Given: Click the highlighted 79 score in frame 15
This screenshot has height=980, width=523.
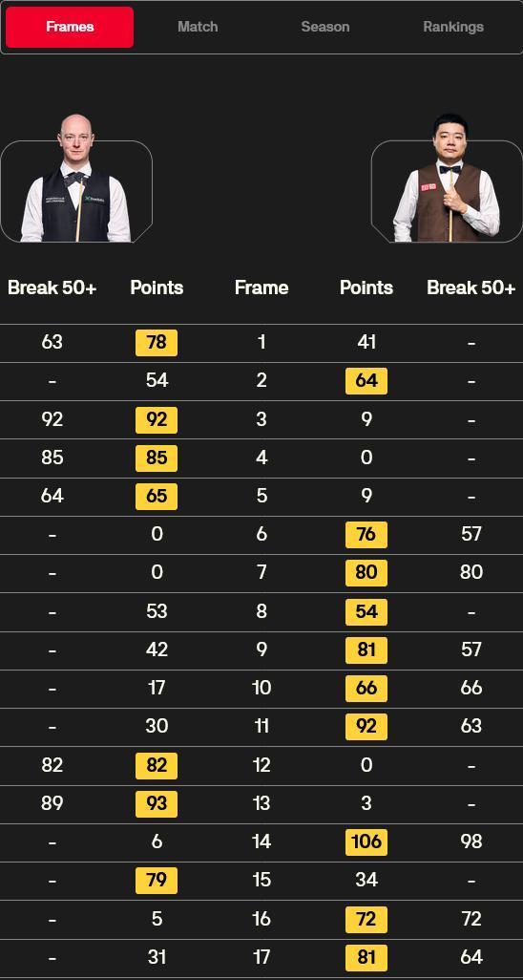Looking at the screenshot, I should coord(157,881).
